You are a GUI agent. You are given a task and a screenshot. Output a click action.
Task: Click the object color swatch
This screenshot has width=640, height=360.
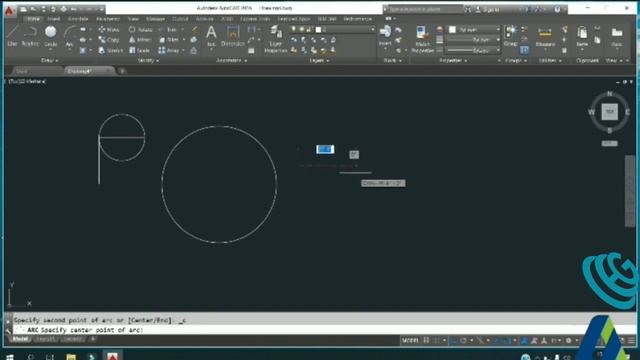[452, 29]
